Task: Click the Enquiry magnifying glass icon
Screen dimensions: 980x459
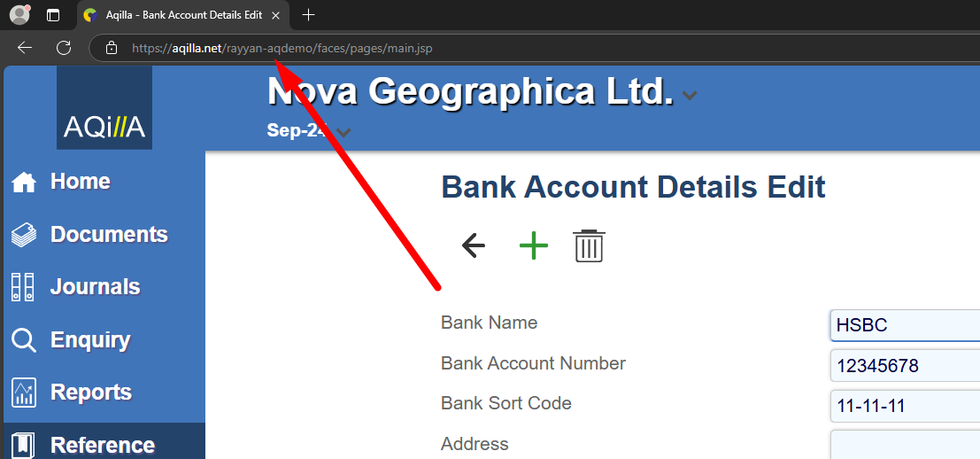Action: [24, 340]
